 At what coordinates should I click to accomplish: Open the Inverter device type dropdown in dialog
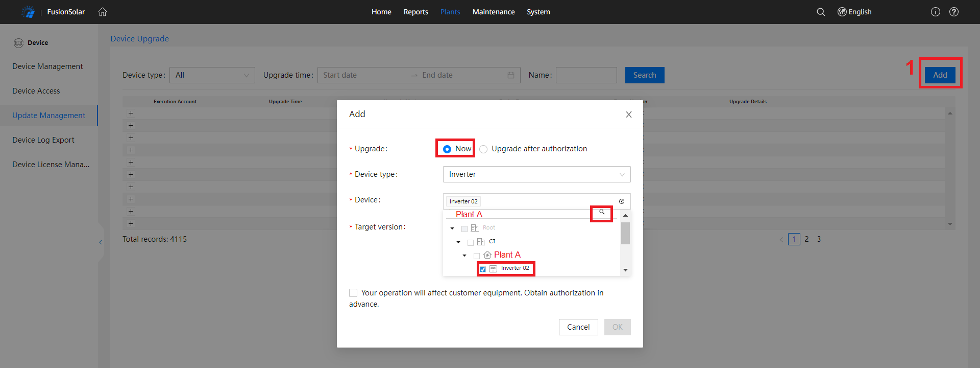click(x=537, y=174)
